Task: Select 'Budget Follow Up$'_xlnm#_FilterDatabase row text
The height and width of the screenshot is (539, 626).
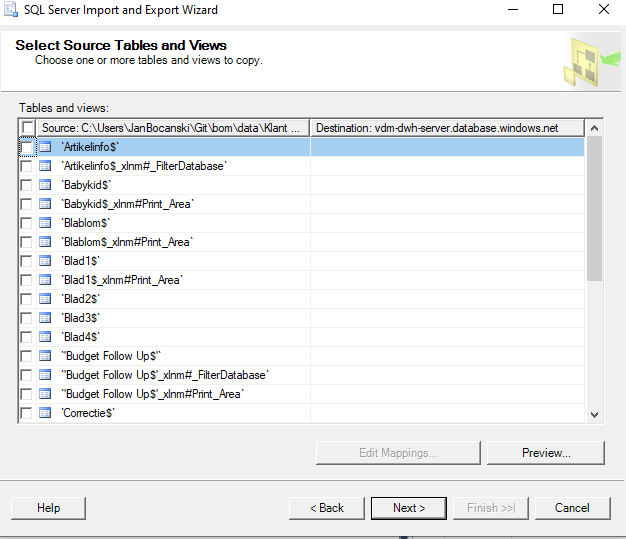Action: pos(165,375)
